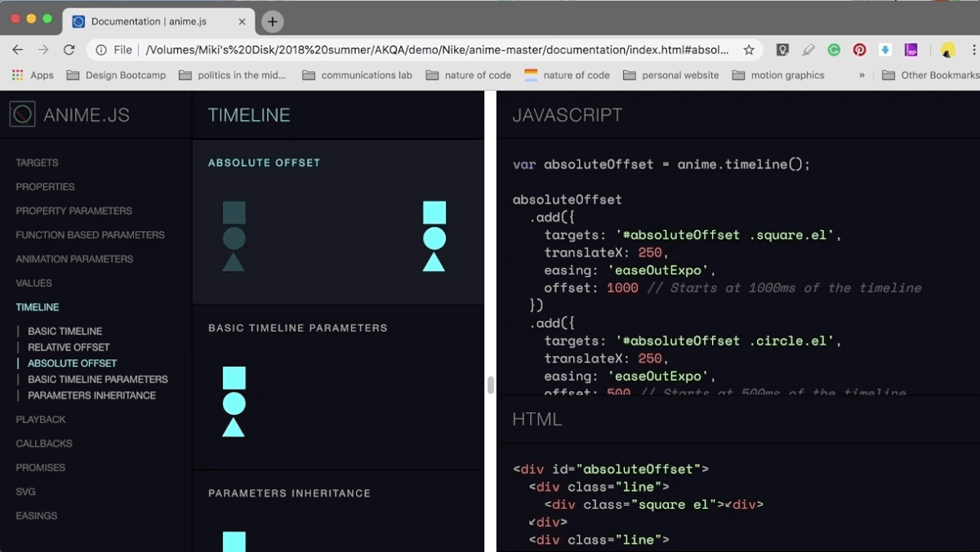980x552 pixels.
Task: Select BASIC TIMELINE in the sidebar
Action: (x=65, y=332)
